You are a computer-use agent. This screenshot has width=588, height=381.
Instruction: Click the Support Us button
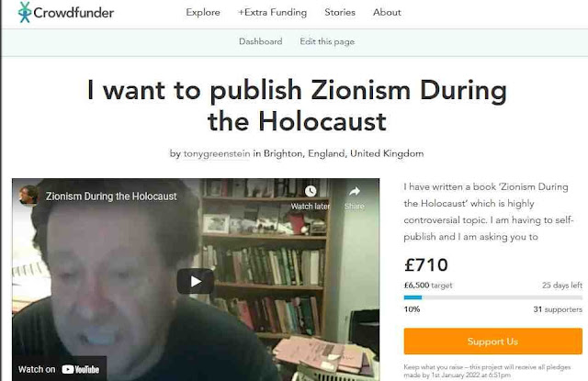[x=492, y=342]
